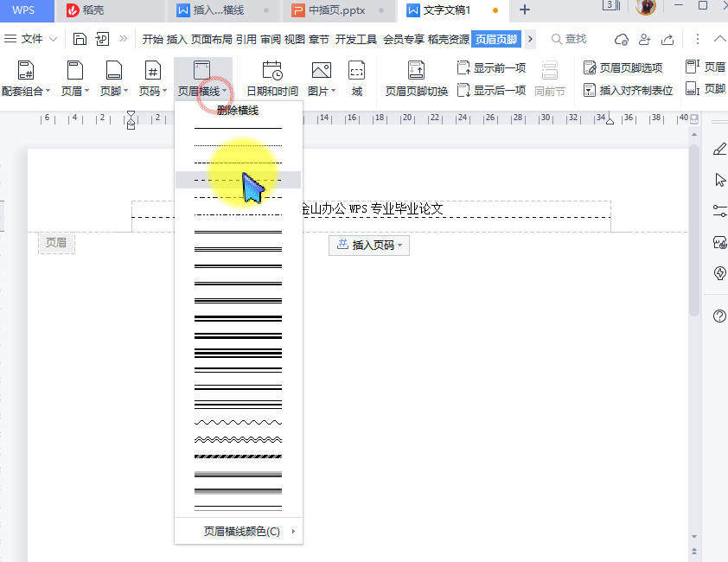Viewport: 728px width, 562px height.
Task: Open a new tab with plus button
Action: tap(525, 10)
